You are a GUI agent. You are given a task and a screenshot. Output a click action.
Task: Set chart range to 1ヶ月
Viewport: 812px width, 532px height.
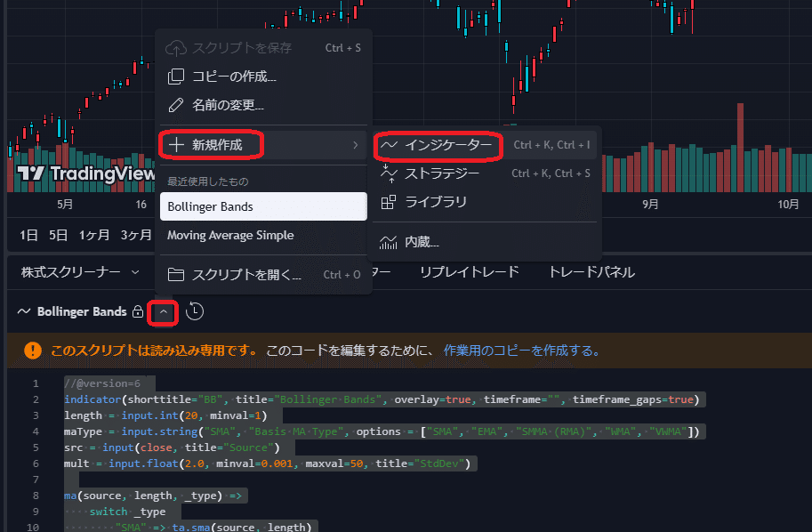pos(93,235)
